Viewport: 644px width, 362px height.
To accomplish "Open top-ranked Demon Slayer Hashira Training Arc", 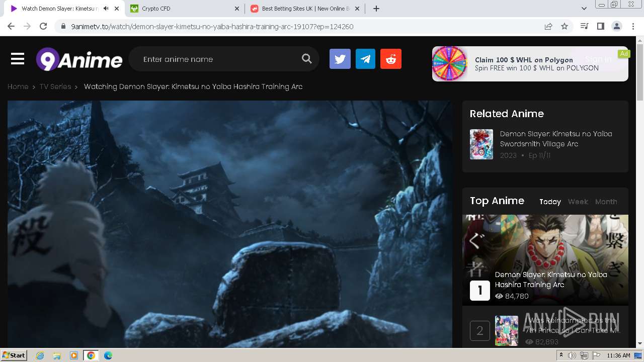I will (x=551, y=280).
